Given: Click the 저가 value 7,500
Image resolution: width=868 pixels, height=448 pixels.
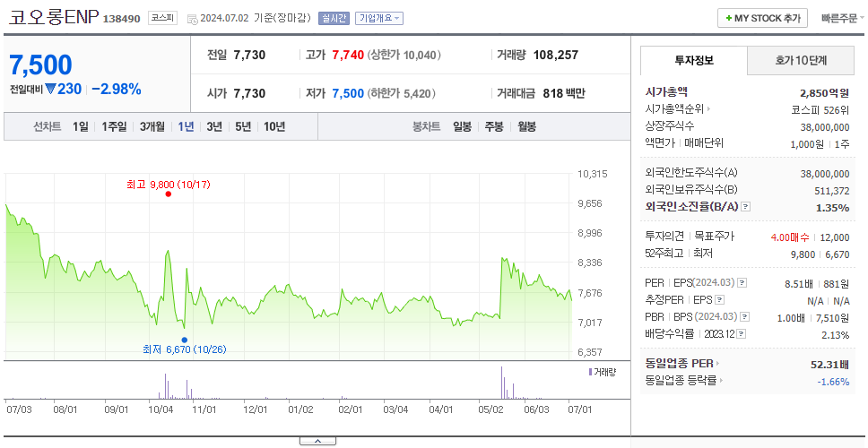Looking at the screenshot, I should click(x=348, y=93).
